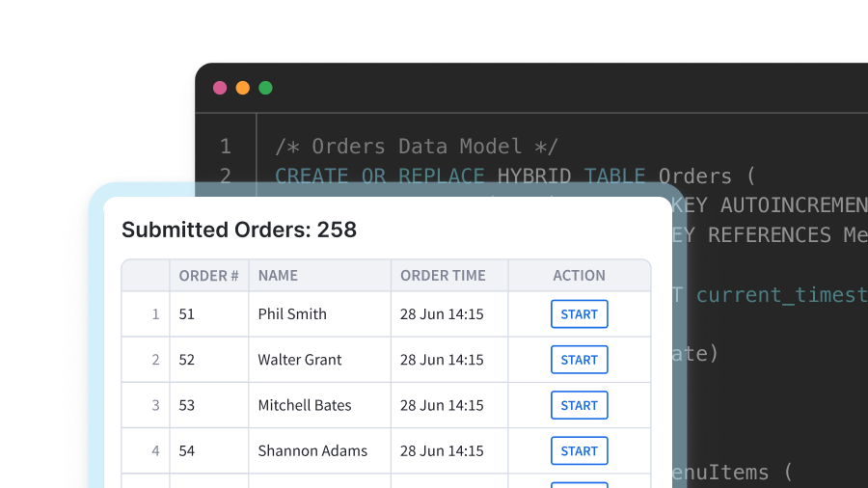Click the Walter Grant name cell
This screenshot has width=868, height=488.
(300, 360)
